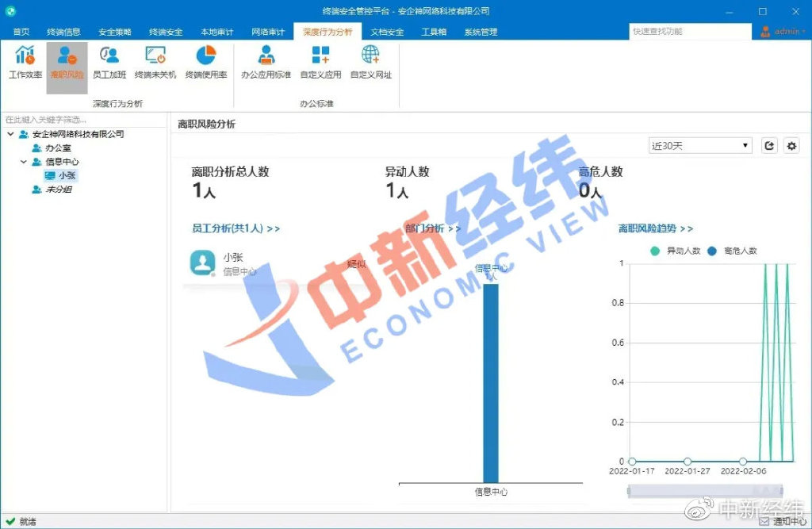
Task: Minimize the application window
Action: (730, 11)
